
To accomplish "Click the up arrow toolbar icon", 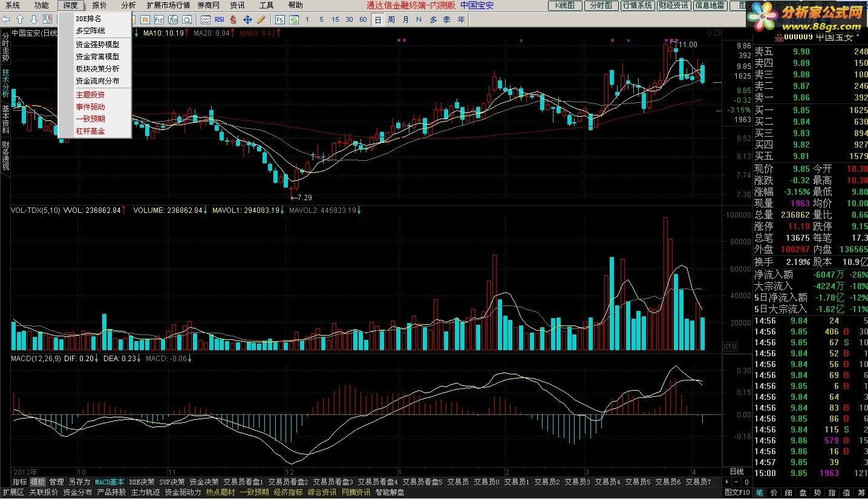I will (x=20, y=19).
